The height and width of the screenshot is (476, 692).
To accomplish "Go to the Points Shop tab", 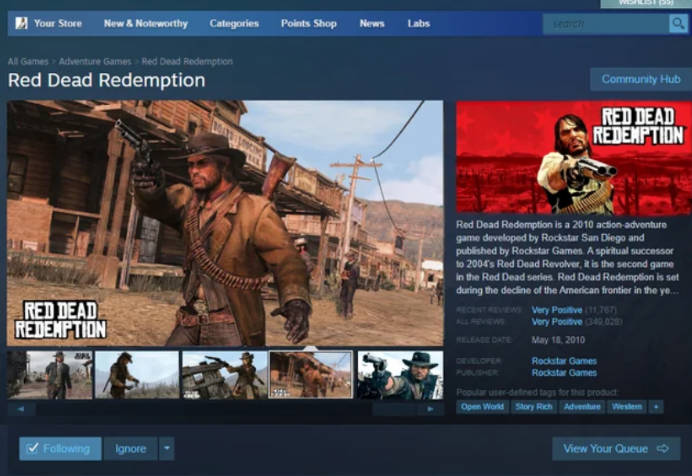I will click(x=309, y=23).
